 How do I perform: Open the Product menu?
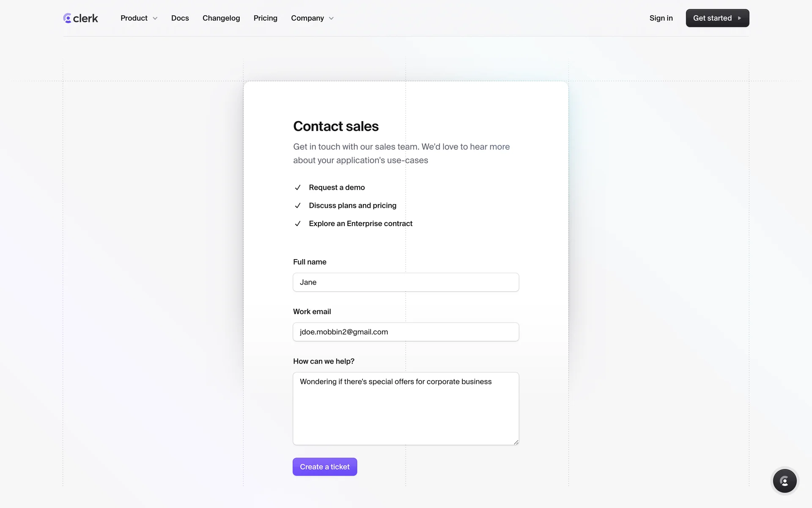pos(134,18)
